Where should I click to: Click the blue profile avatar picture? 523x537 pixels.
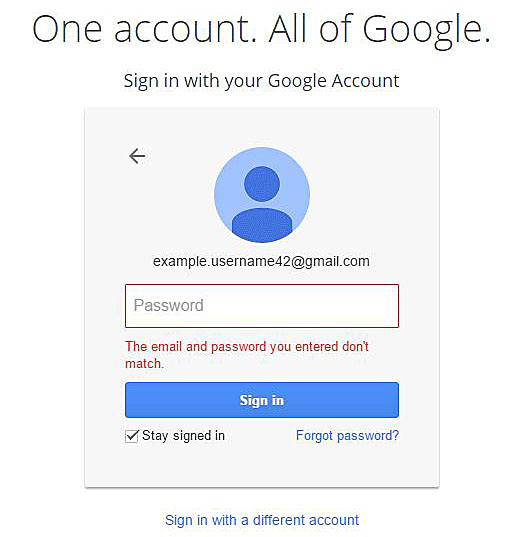pos(262,195)
